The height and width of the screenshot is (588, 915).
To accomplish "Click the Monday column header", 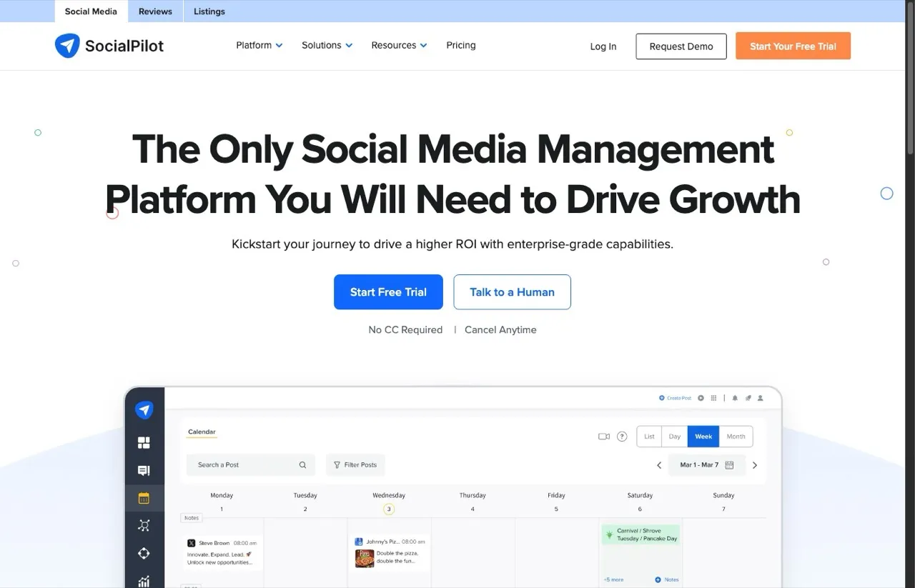I will coord(222,495).
